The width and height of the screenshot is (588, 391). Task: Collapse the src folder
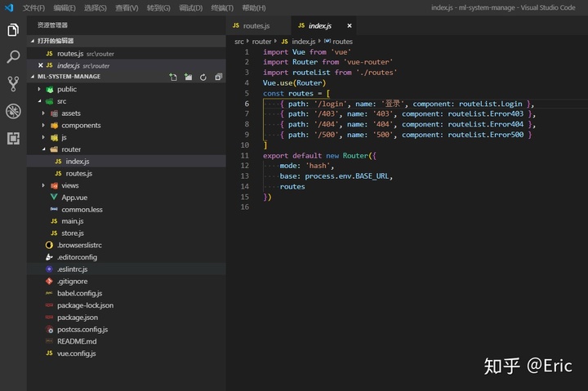(x=126, y=101)
